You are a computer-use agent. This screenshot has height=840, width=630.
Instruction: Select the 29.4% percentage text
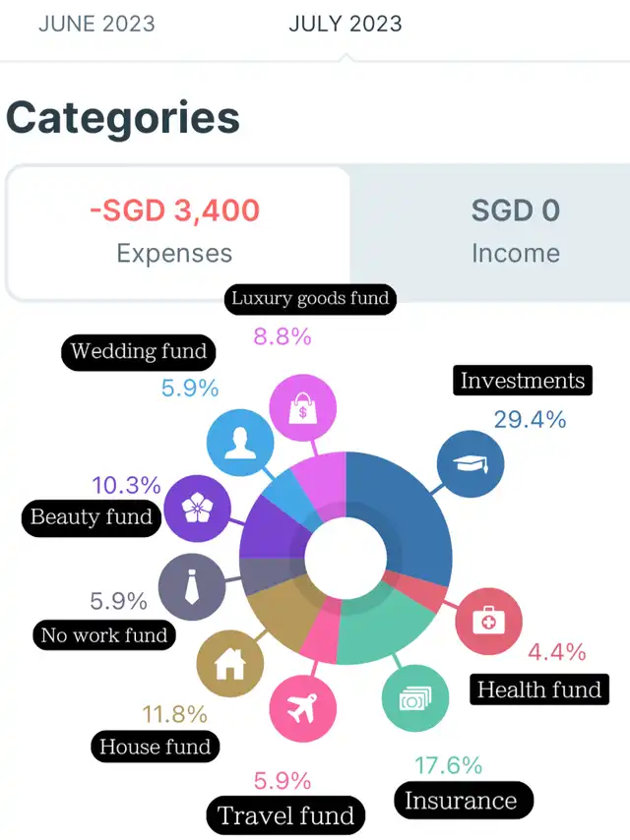[x=530, y=420]
